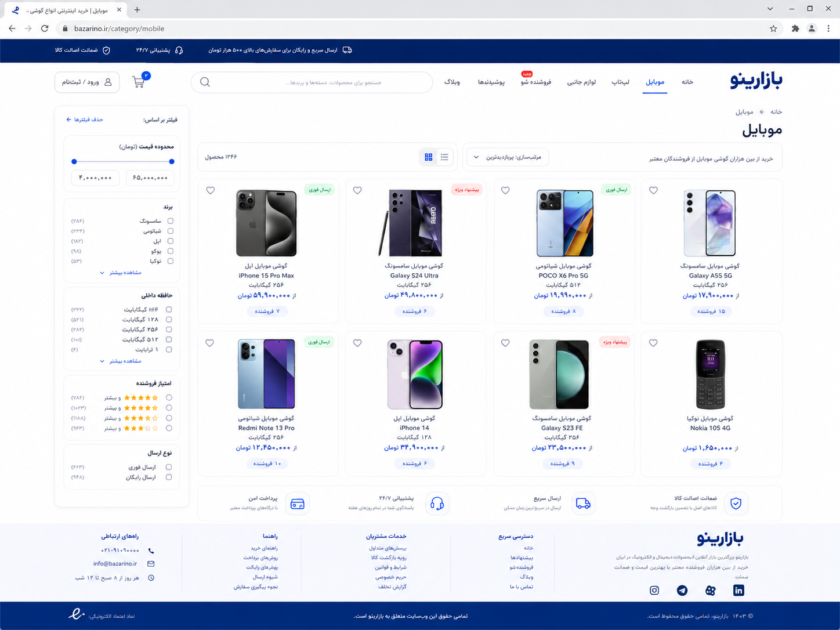Open the Accessories nav item
Viewport: 840px width, 630px height.
[581, 82]
